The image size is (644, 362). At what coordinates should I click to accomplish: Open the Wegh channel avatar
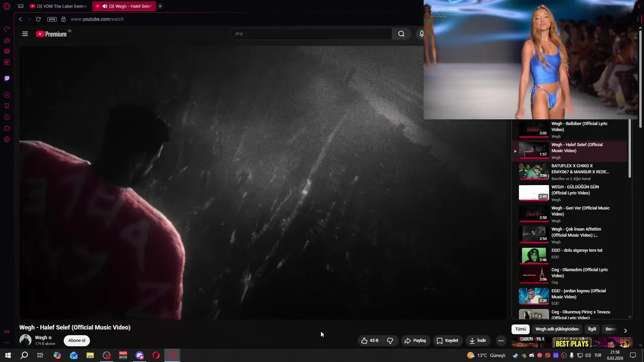click(25, 340)
